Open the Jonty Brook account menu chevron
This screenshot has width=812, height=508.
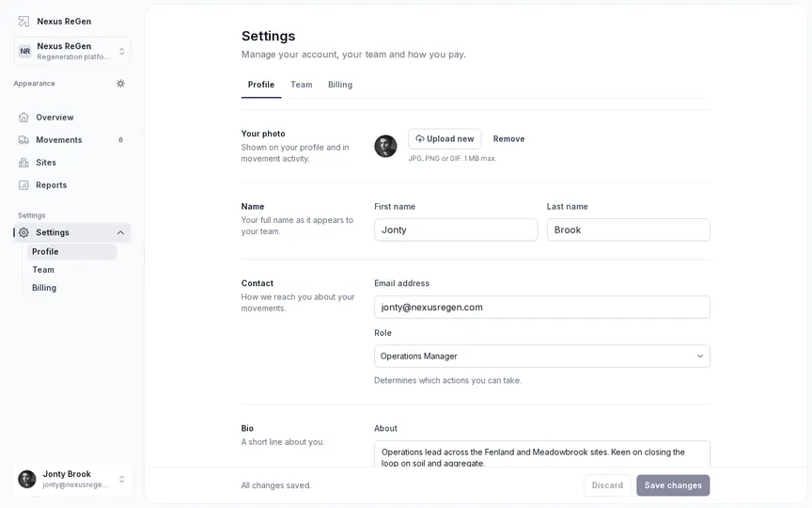pyautogui.click(x=121, y=479)
